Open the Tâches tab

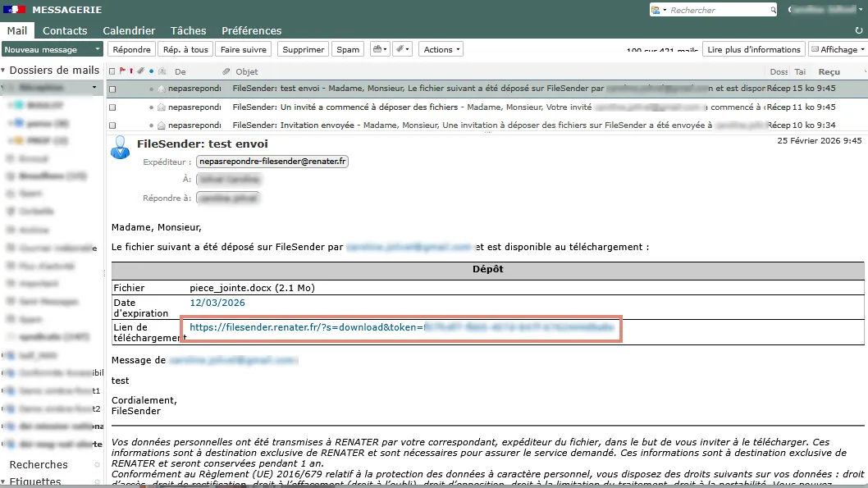pyautogui.click(x=188, y=30)
